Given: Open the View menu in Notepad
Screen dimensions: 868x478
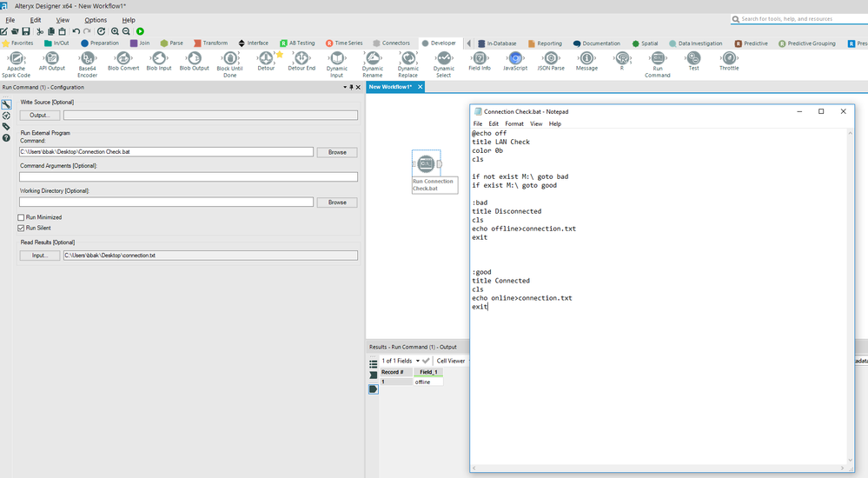Looking at the screenshot, I should pyautogui.click(x=536, y=124).
